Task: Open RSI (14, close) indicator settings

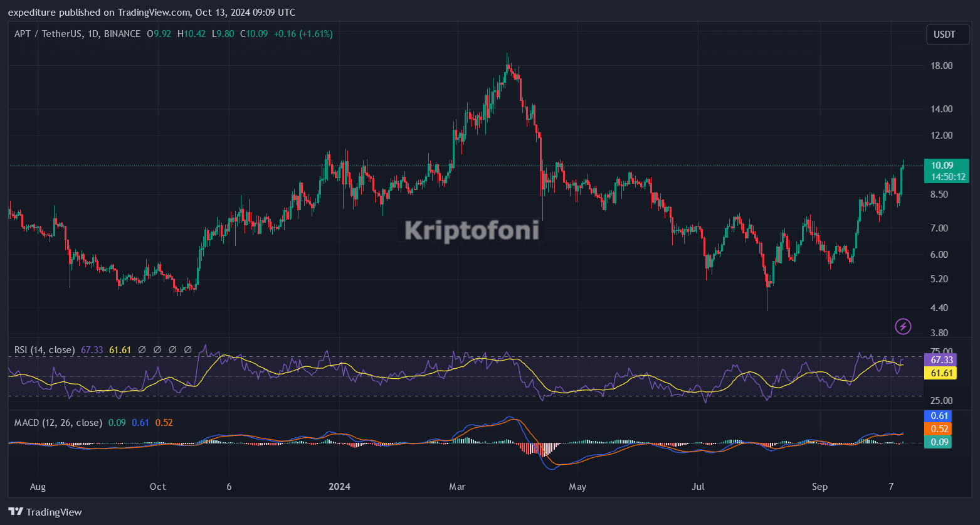Action: coord(45,349)
